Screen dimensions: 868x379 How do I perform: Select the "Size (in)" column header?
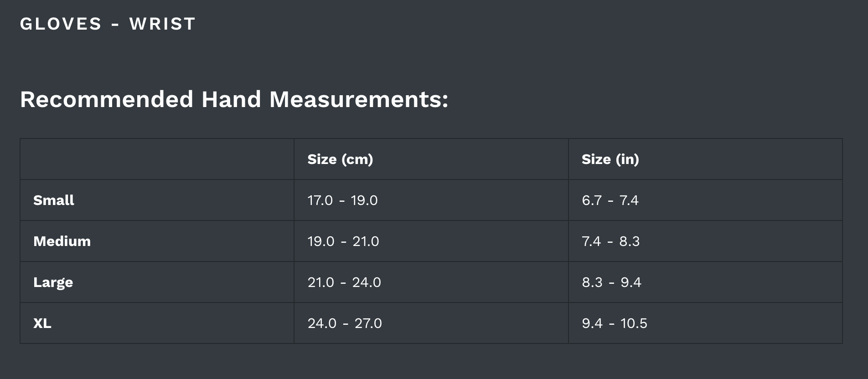610,159
